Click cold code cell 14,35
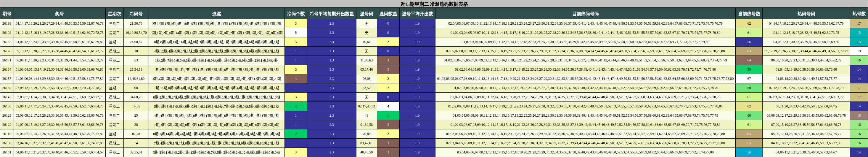 pyautogui.click(x=136, y=106)
